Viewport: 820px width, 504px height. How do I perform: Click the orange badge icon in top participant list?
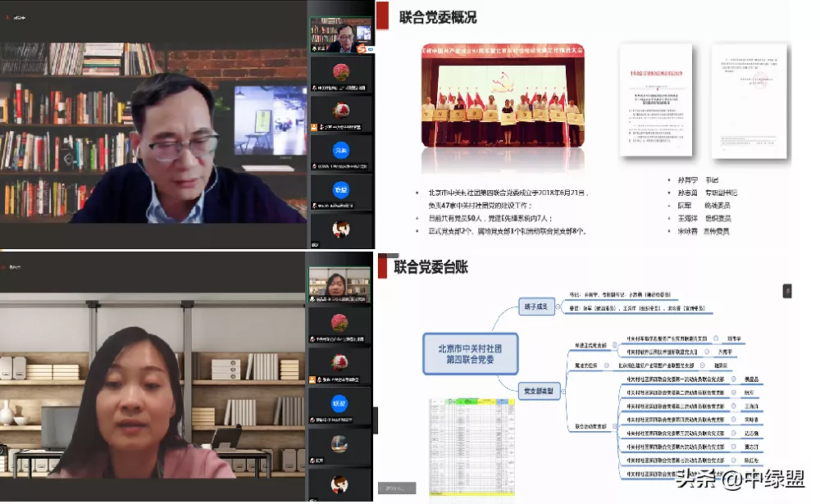[314, 127]
